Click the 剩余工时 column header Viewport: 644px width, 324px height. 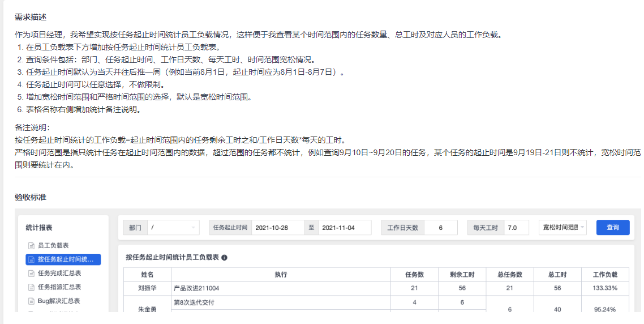pyautogui.click(x=462, y=275)
